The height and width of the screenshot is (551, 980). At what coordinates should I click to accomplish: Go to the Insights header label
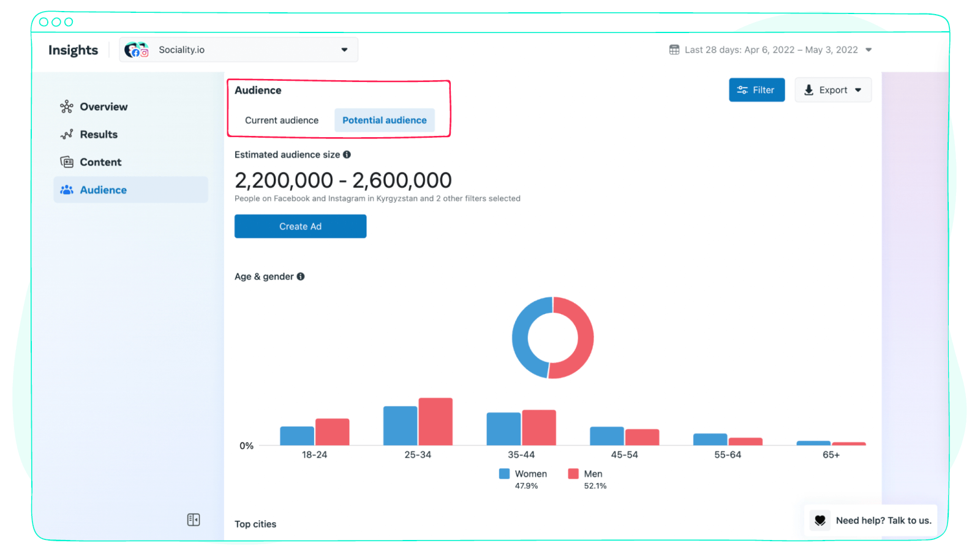pos(73,50)
